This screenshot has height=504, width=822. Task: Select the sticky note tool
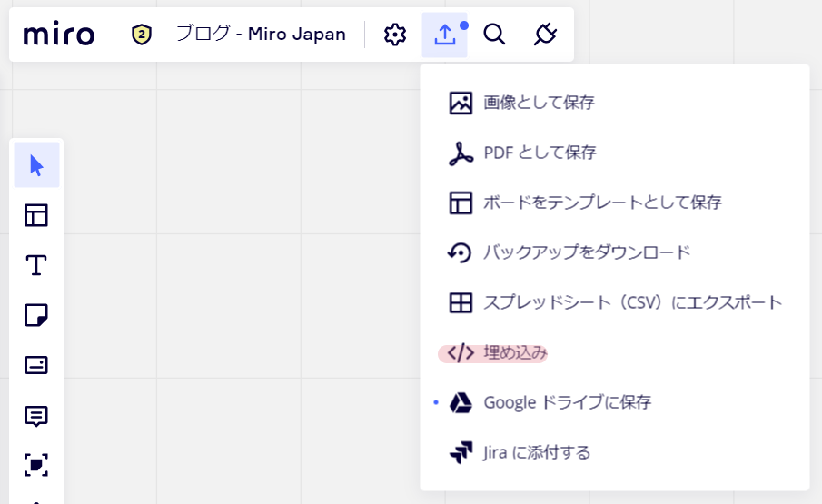pyautogui.click(x=36, y=315)
